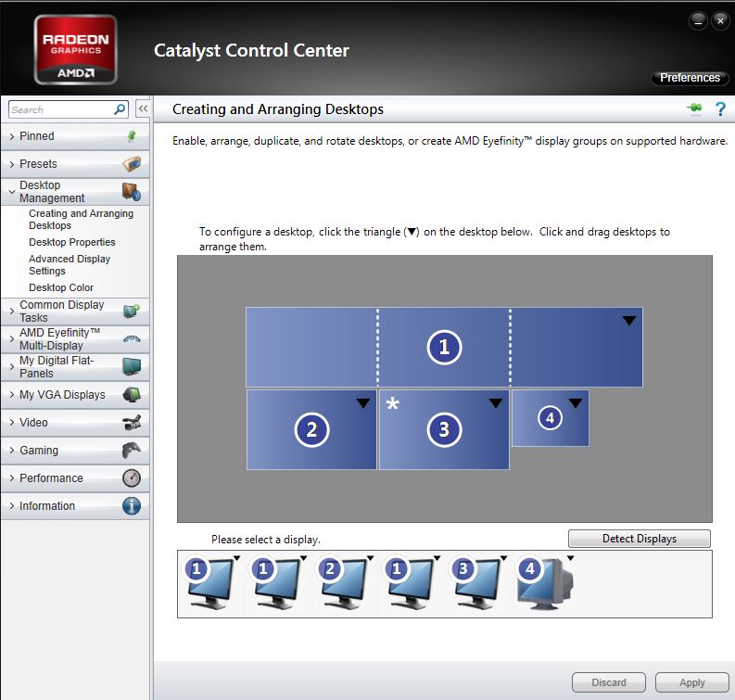The height and width of the screenshot is (700, 735).
Task: Click the My Digital Flat-Panels monitor icon
Action: tap(132, 366)
